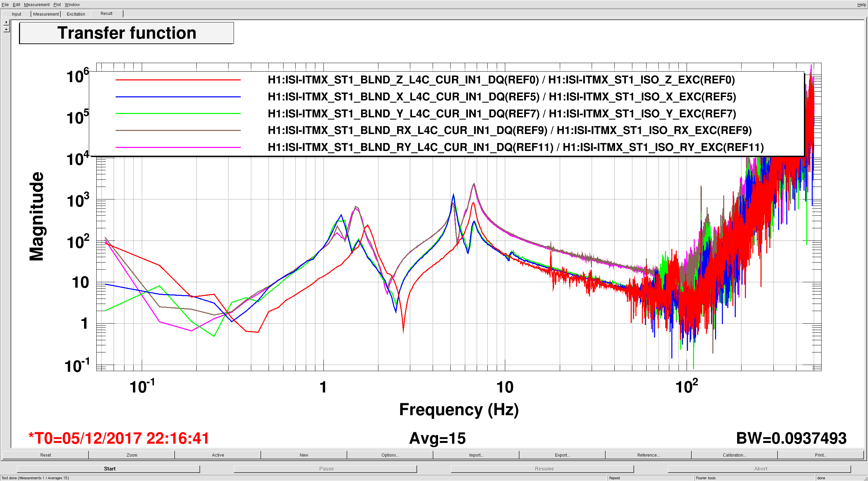Click the Active button

(x=218, y=455)
